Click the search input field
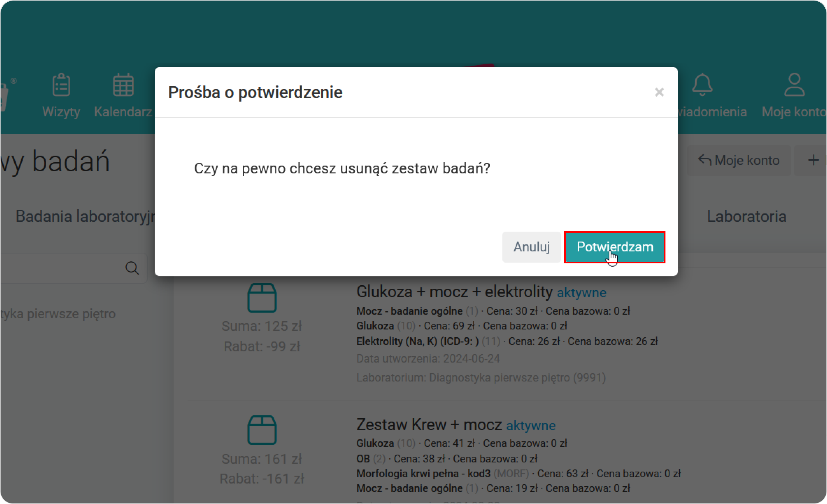Viewport: 827px width, 504px height. 74,268
